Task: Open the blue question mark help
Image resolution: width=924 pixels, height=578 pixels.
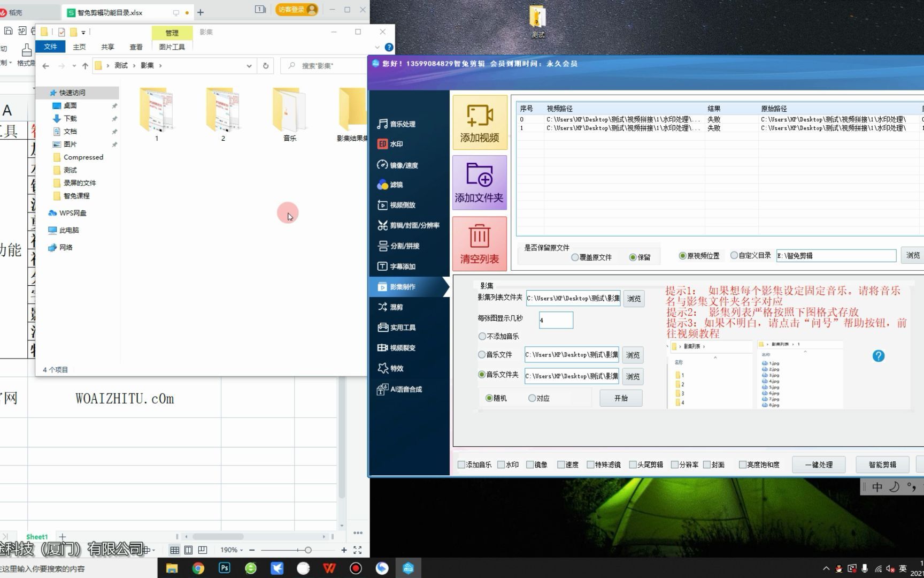Action: pos(878,356)
